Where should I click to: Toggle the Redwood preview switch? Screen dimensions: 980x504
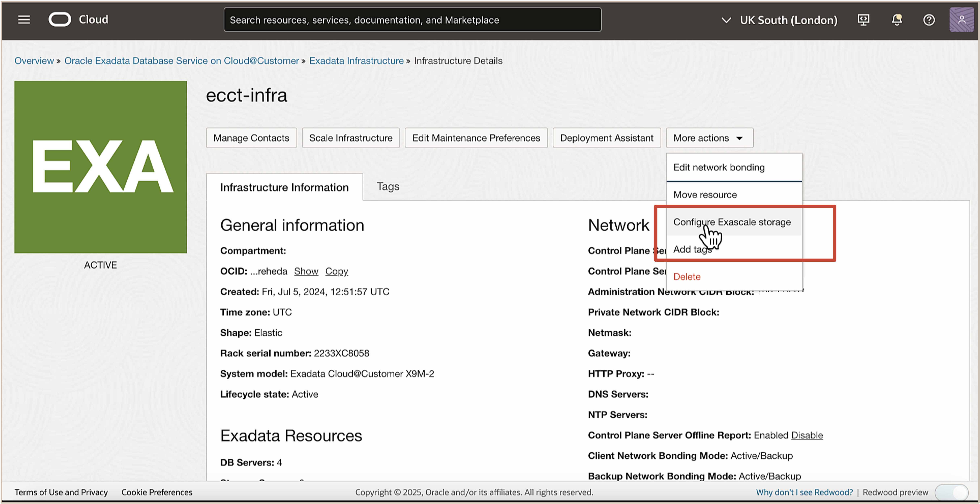951,492
